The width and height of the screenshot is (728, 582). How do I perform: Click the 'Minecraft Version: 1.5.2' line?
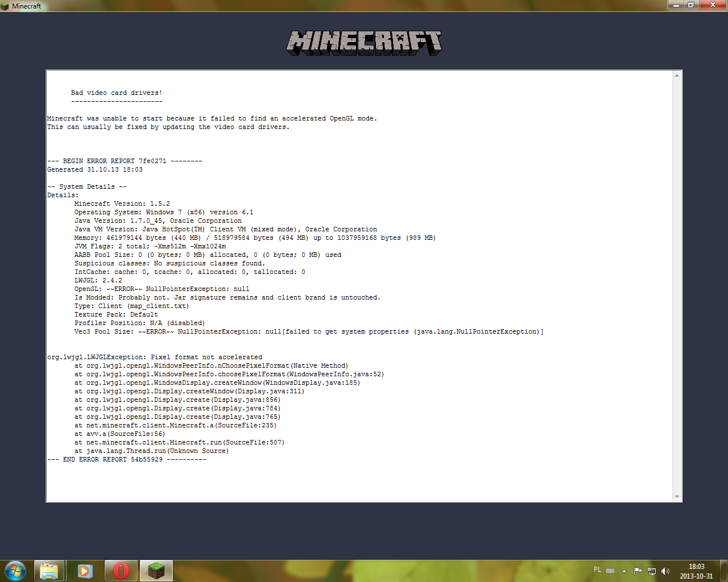click(x=122, y=203)
